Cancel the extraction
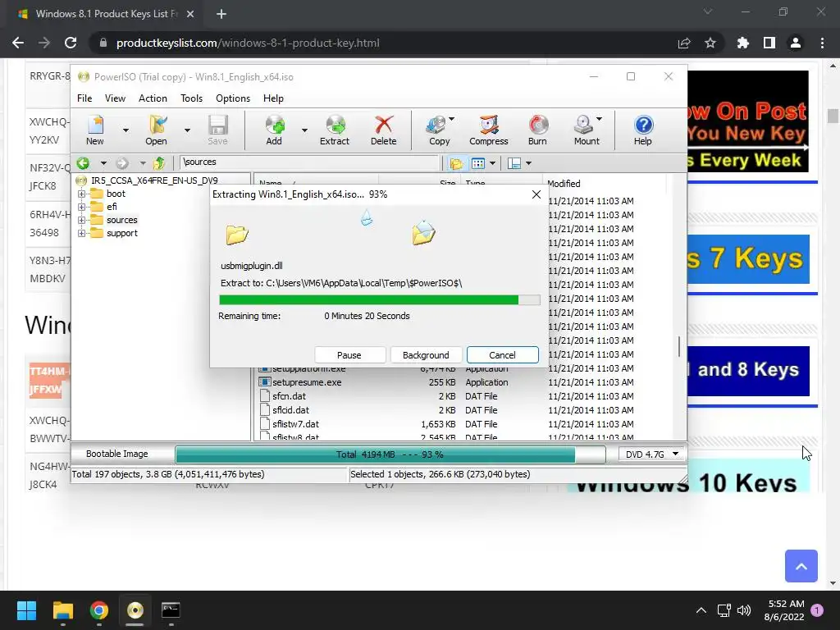The image size is (840, 630). pyautogui.click(x=503, y=355)
